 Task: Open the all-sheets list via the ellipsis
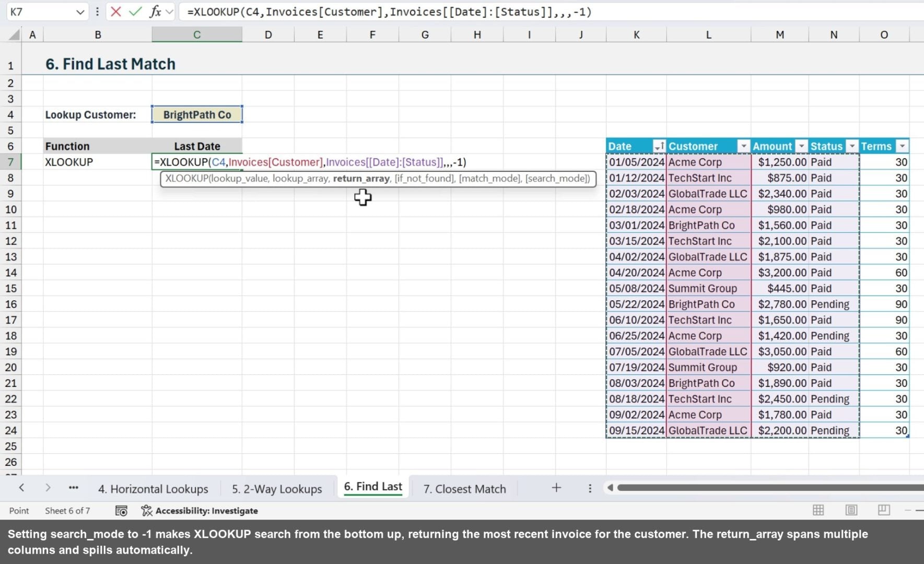[x=74, y=488]
